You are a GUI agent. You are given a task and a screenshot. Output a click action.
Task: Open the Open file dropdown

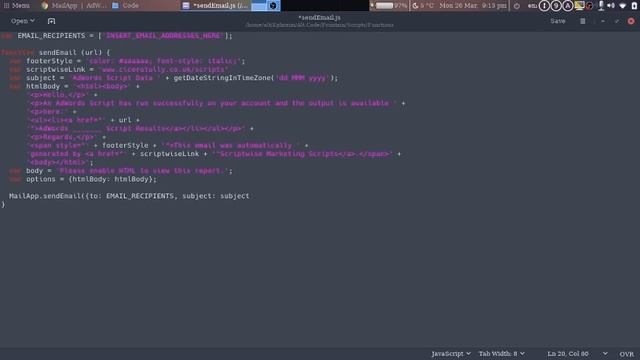[22, 21]
